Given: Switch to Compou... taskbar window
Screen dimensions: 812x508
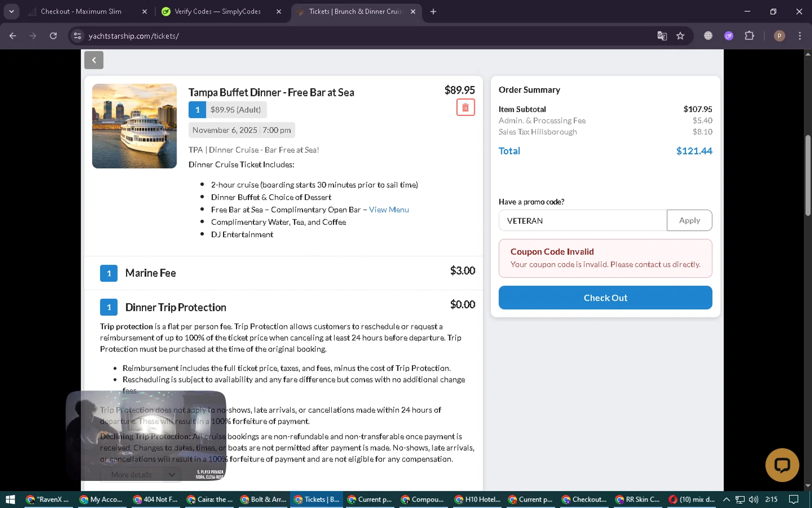Looking at the screenshot, I should point(423,499).
